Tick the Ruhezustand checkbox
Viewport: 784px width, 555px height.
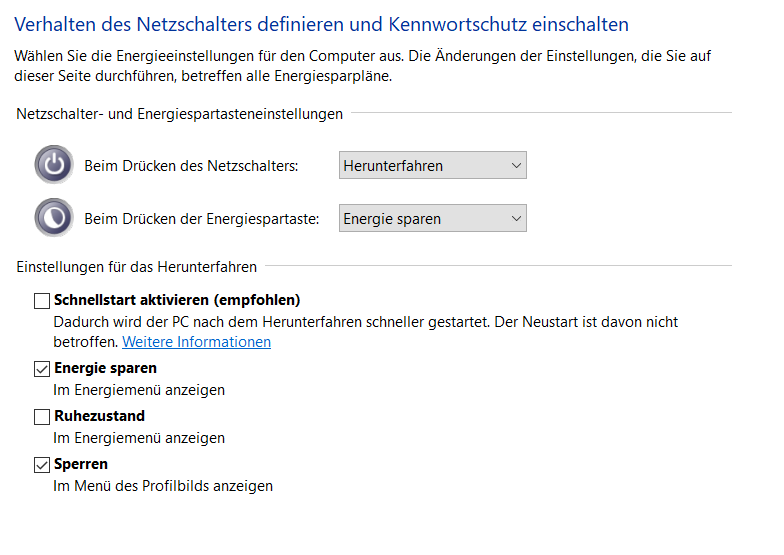(42, 416)
